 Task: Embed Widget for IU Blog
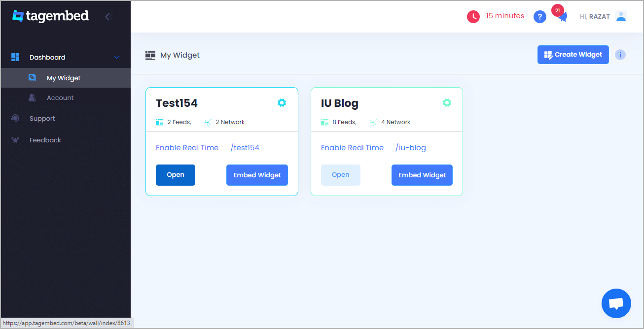tap(422, 175)
